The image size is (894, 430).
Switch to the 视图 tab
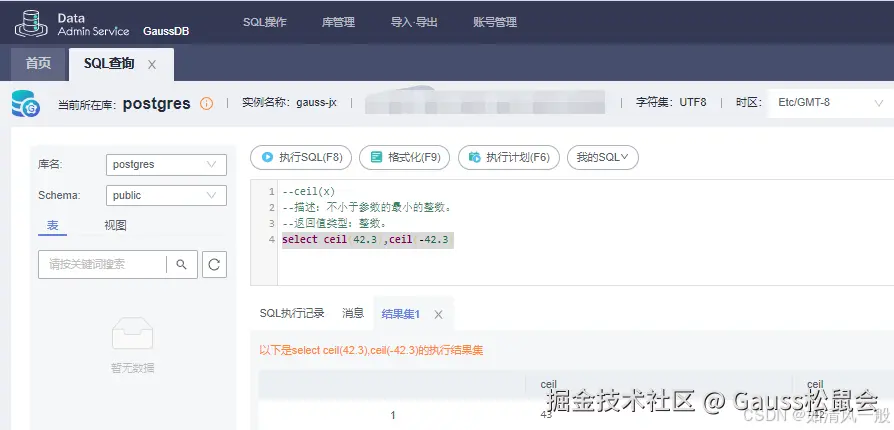tap(115, 225)
